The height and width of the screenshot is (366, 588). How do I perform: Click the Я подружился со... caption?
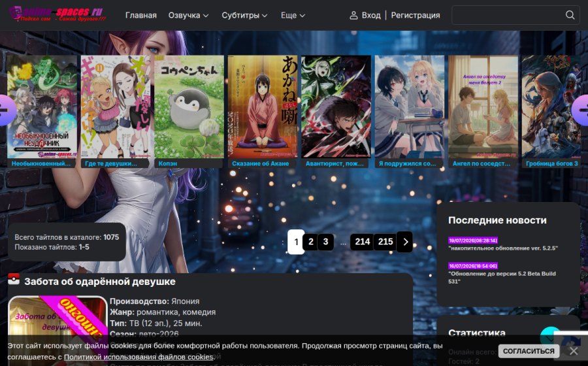pos(407,163)
